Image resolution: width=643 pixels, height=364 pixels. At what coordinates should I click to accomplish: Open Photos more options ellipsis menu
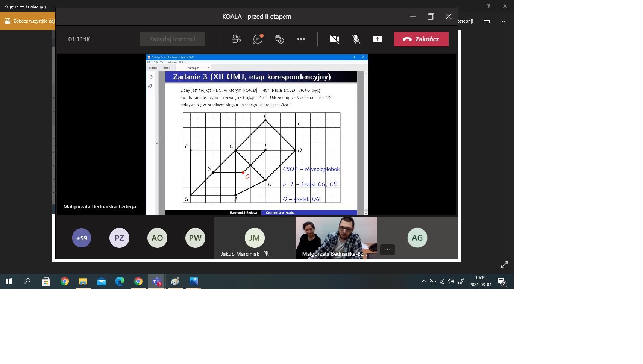click(x=505, y=21)
